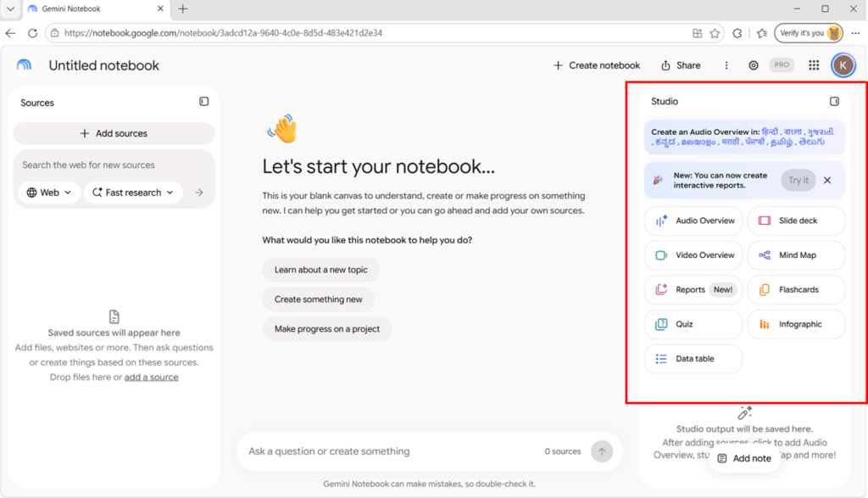Focus the Ask a question input
The height and width of the screenshot is (498, 868).
click(x=392, y=451)
